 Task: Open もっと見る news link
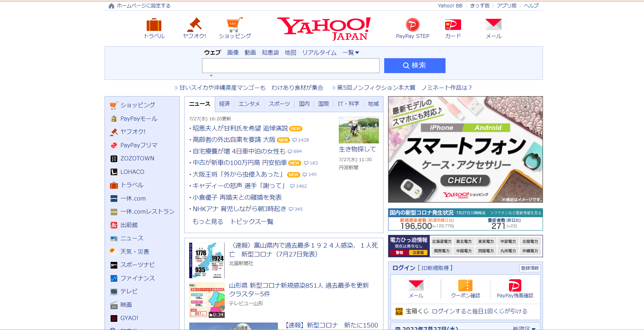(208, 221)
